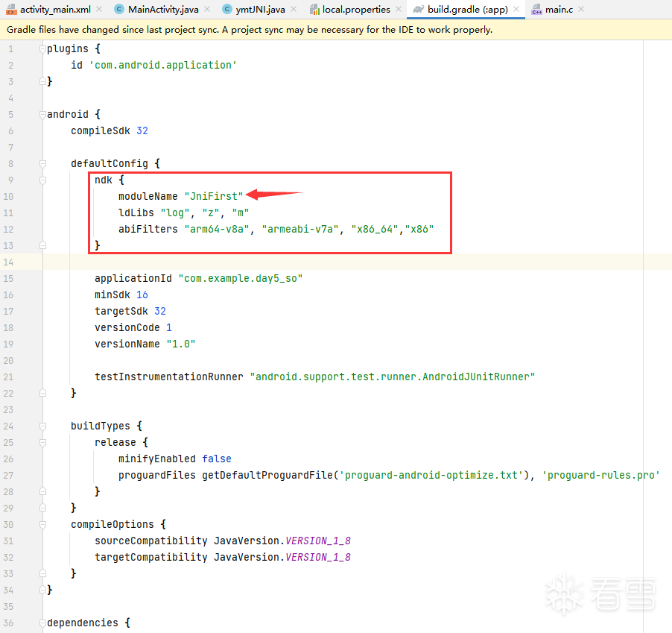
Task: Click the fold end marker on line 13
Action: tap(42, 245)
